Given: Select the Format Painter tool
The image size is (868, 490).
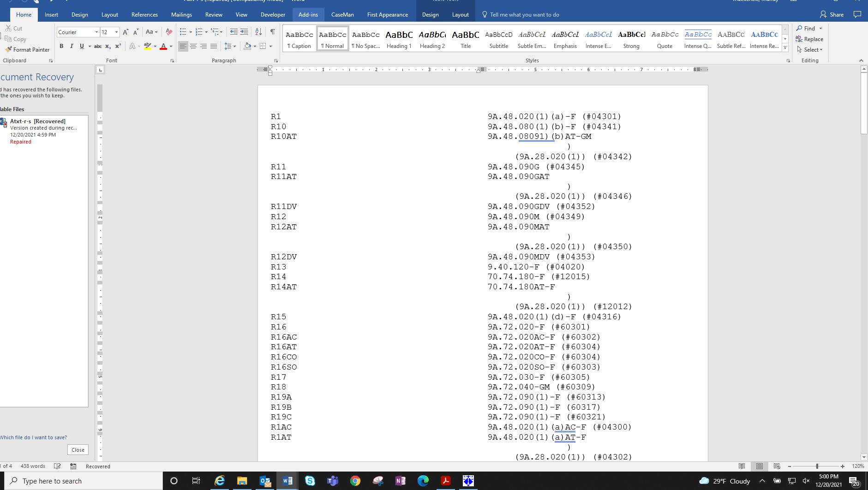Looking at the screenshot, I should coord(29,49).
